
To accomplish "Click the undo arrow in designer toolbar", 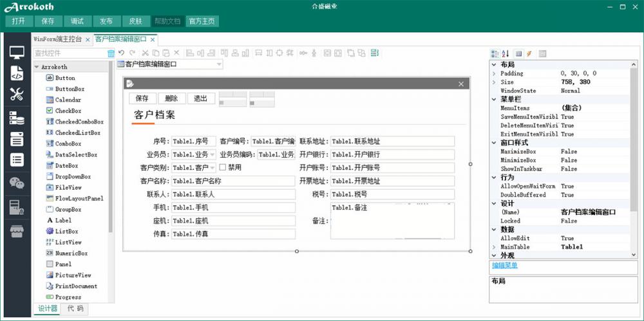I will point(121,53).
